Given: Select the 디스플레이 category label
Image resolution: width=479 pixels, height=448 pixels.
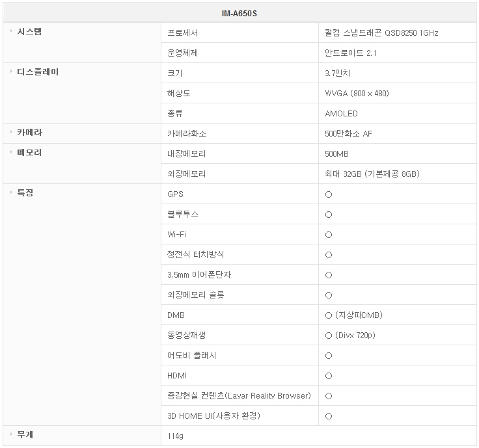Looking at the screenshot, I should click(38, 72).
